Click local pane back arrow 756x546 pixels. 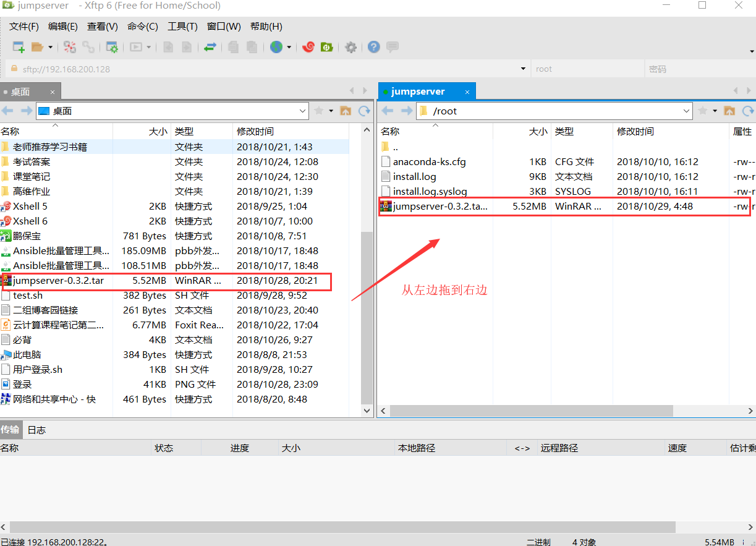[7, 111]
